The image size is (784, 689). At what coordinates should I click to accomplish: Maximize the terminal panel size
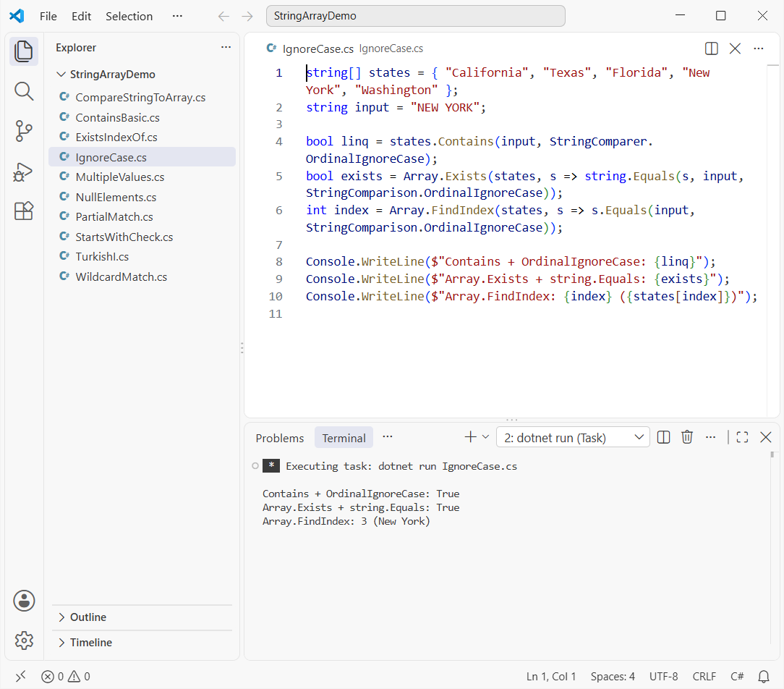click(x=742, y=437)
